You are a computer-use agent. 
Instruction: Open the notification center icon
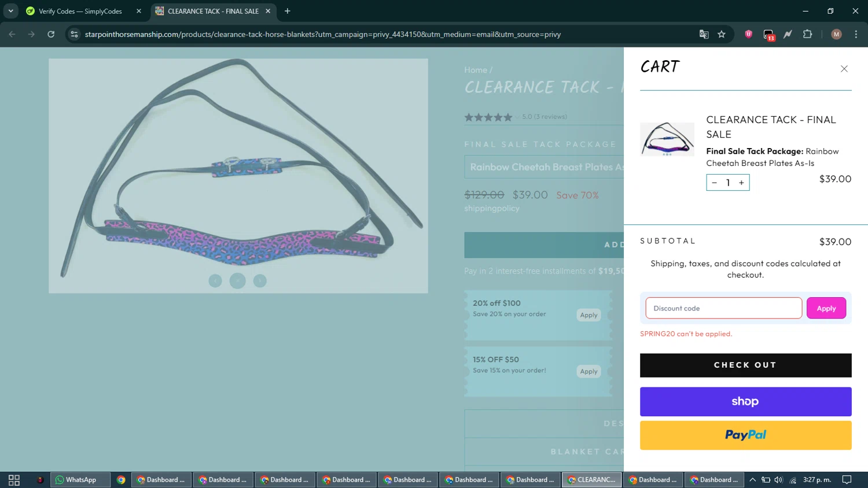point(847,480)
